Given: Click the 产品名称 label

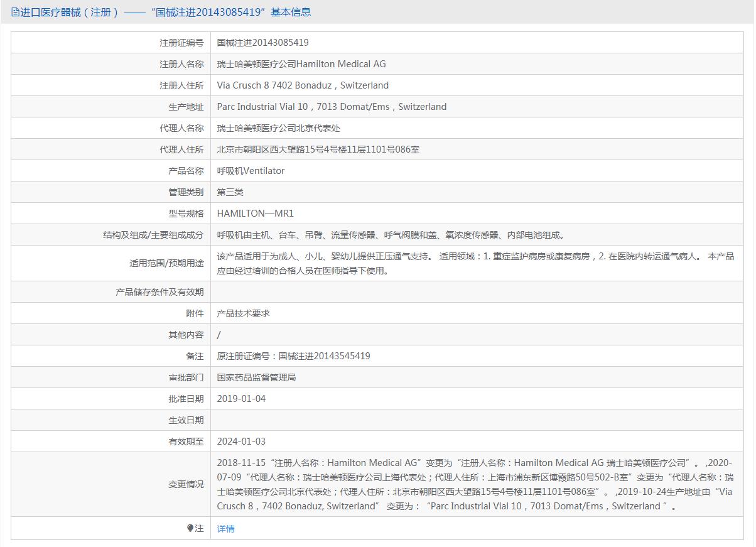Looking at the screenshot, I should tap(186, 171).
